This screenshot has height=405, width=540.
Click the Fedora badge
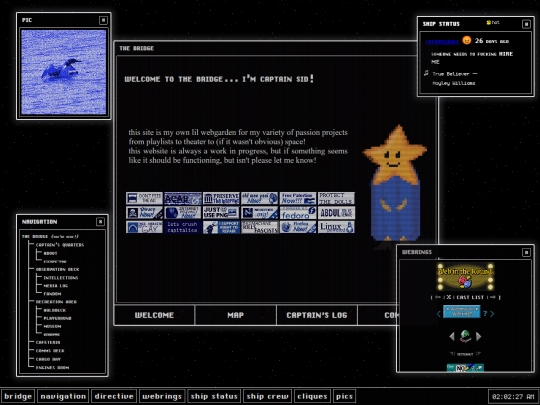(x=298, y=212)
